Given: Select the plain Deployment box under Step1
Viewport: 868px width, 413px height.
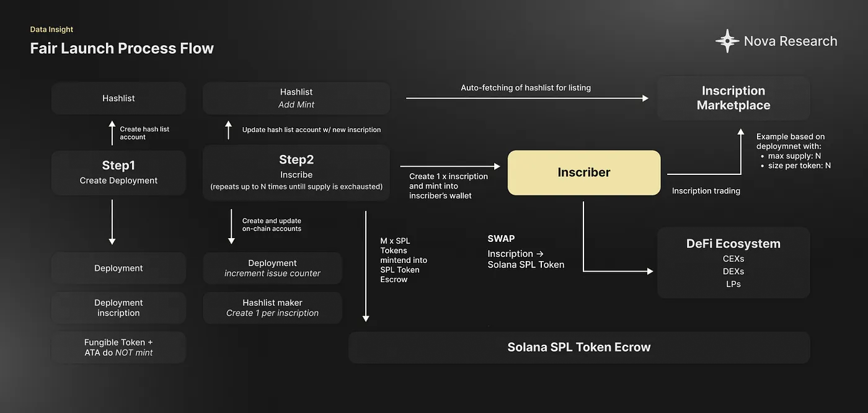Looking at the screenshot, I should pos(118,268).
